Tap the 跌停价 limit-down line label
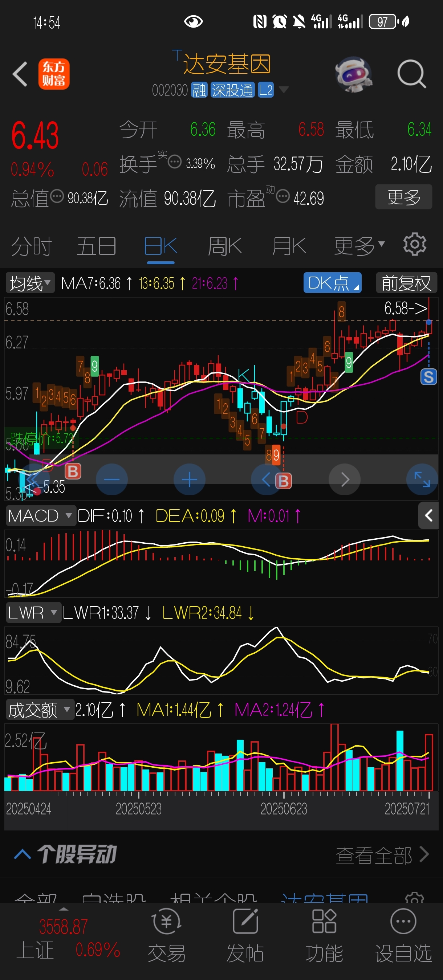This screenshot has height=980, width=443. pyautogui.click(x=41, y=439)
